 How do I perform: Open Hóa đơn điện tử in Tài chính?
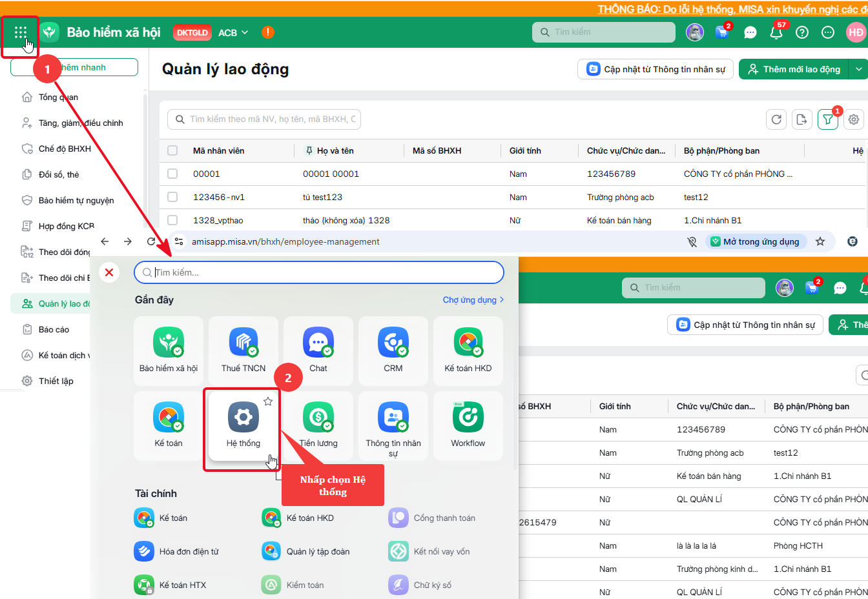176,552
